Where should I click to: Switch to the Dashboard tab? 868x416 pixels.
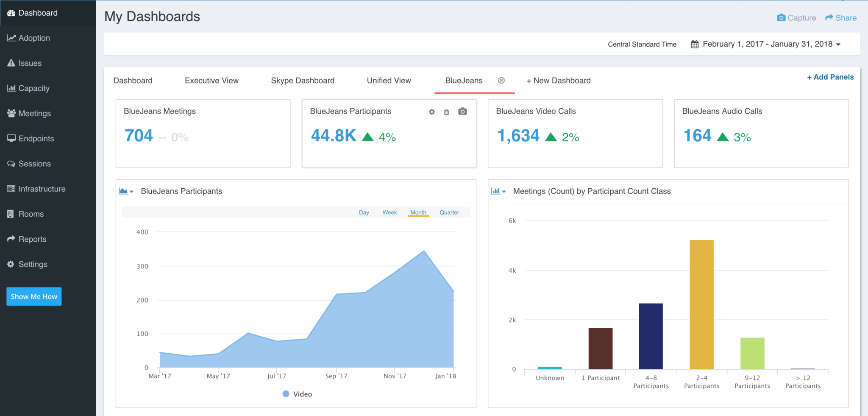133,81
